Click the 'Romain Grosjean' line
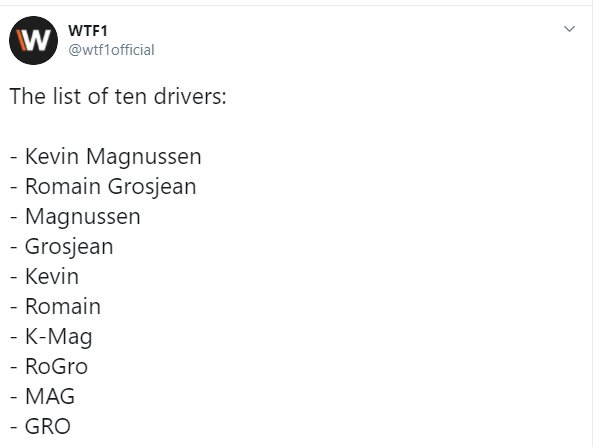 coord(103,187)
